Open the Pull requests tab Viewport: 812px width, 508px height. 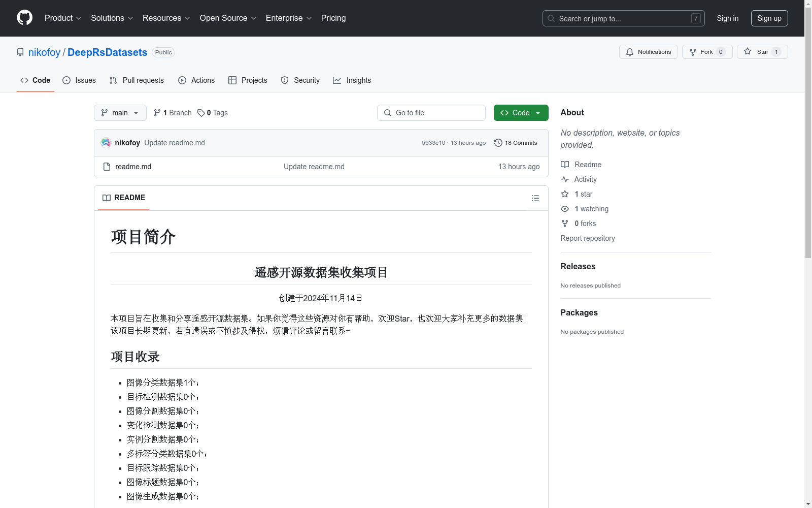click(x=137, y=80)
